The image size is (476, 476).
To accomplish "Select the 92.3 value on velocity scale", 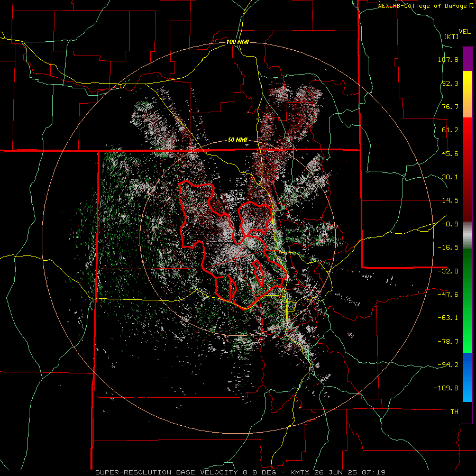I will click(x=450, y=83).
